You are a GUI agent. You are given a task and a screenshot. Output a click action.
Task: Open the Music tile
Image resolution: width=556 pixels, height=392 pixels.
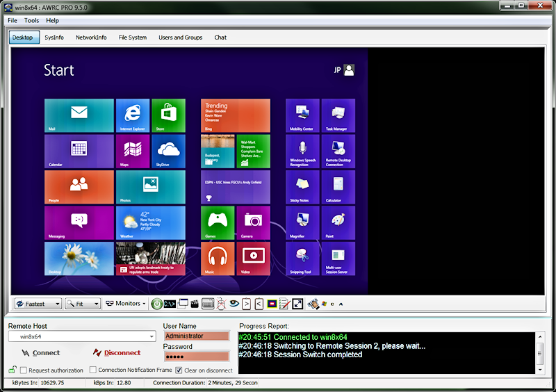[x=218, y=259]
